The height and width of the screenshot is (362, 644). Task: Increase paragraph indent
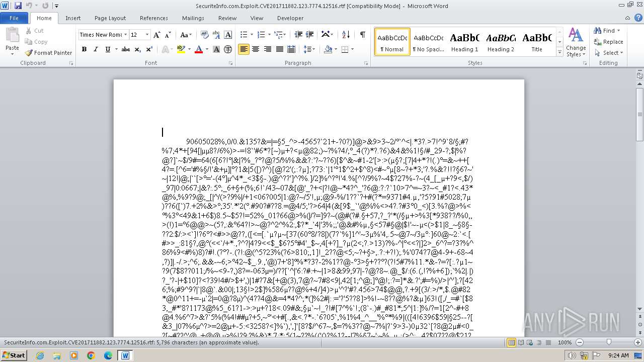(x=310, y=35)
